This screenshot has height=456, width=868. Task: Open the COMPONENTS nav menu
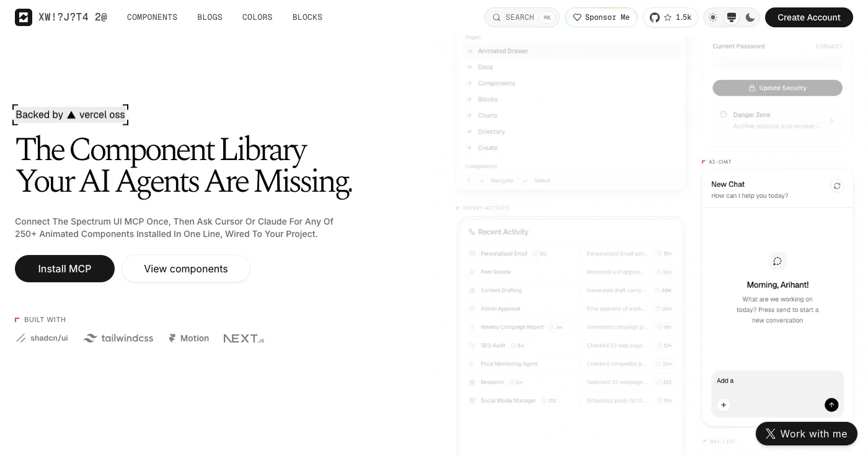click(x=152, y=17)
